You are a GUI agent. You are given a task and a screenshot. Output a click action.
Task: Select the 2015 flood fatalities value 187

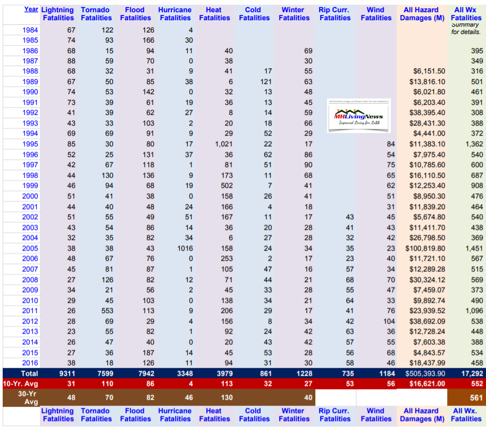click(148, 352)
